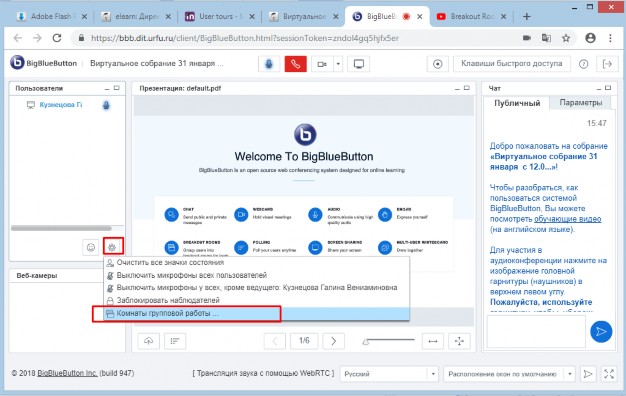
Task: Fit presentation to width button
Action: click(x=433, y=341)
